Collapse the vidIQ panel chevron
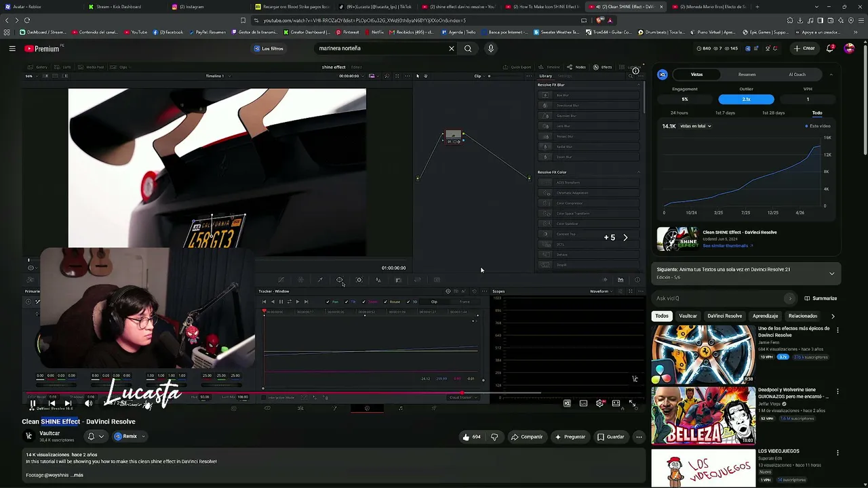868x488 pixels. tap(831, 75)
